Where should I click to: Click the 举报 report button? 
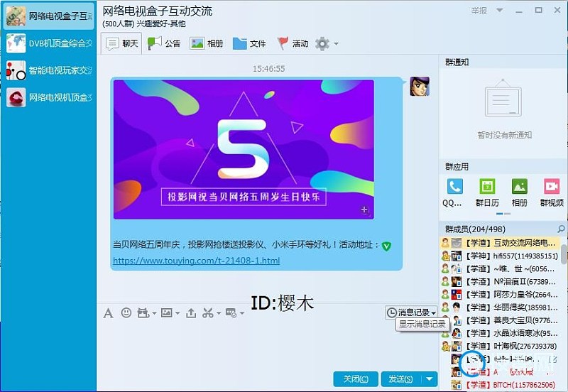[x=479, y=11]
